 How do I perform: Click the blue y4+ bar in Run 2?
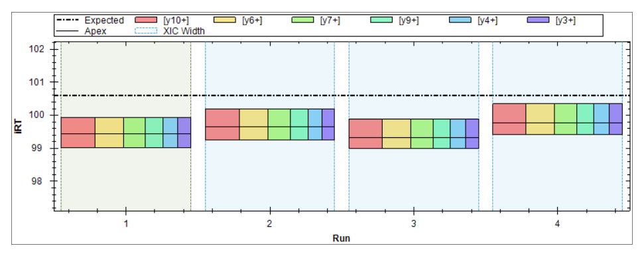(x=315, y=124)
